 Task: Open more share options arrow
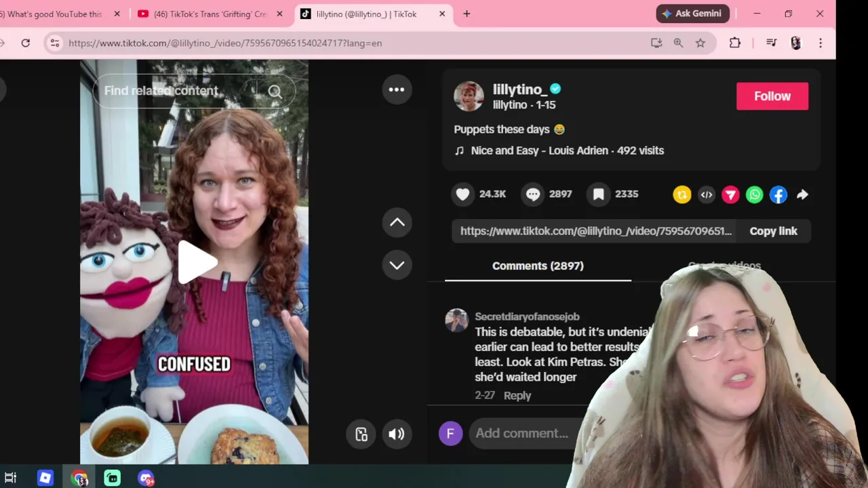[802, 195]
